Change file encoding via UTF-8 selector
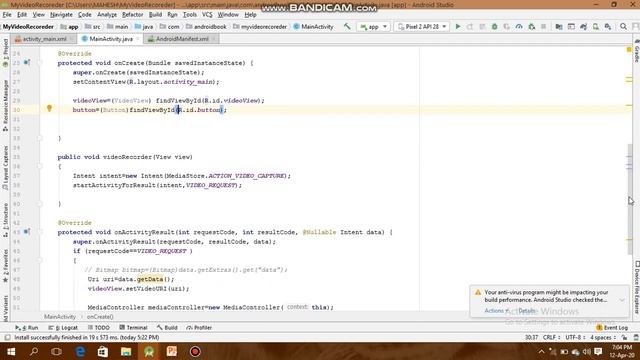The width and height of the screenshot is (640, 360). coord(575,338)
